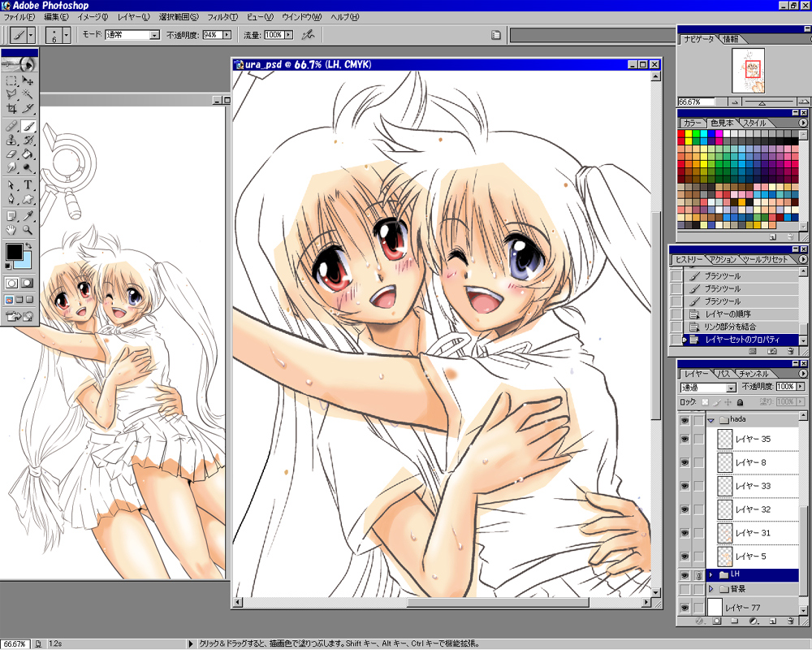Screen dimensions: 812x650
Task: Hide layer レイヤー 8 via eye icon
Action: tap(685, 462)
